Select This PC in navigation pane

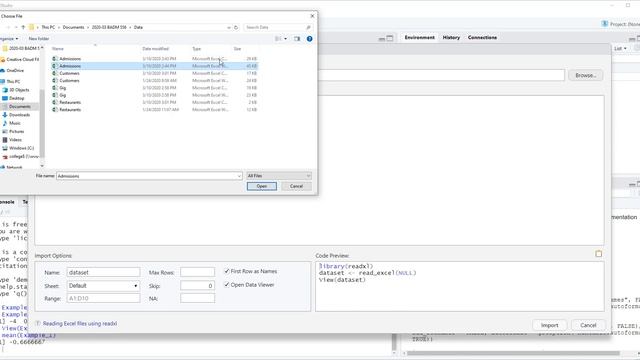[x=13, y=82]
